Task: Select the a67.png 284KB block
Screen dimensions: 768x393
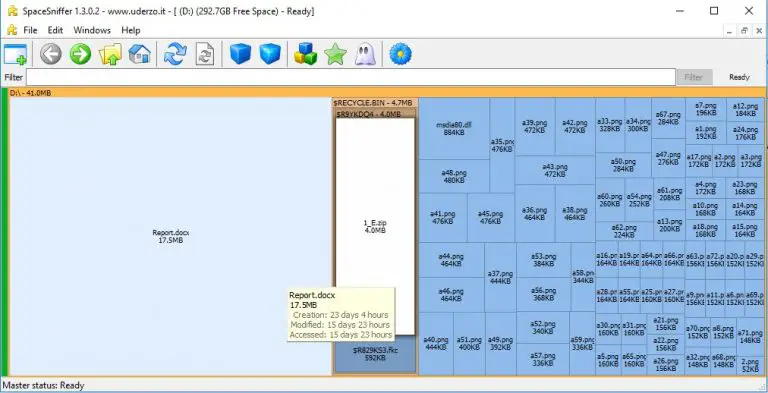Action: pos(668,118)
